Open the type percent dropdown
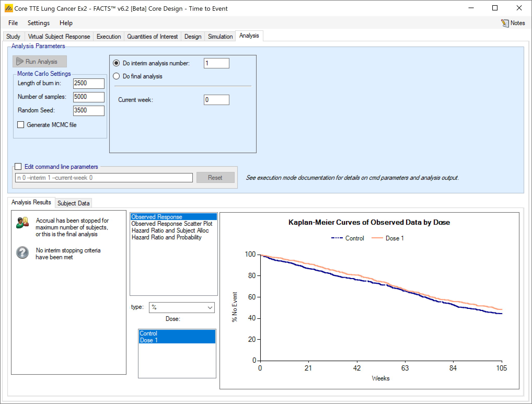 pyautogui.click(x=182, y=308)
